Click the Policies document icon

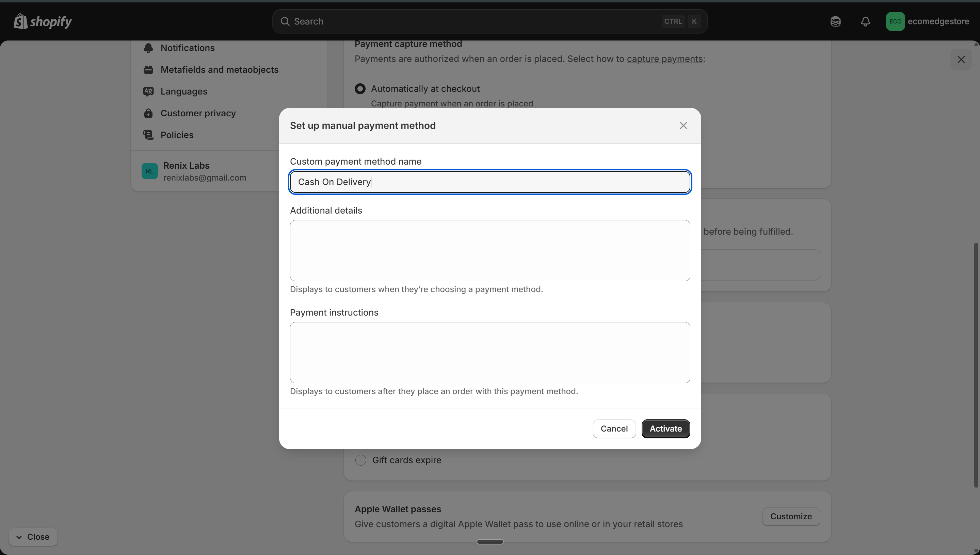[x=149, y=135]
